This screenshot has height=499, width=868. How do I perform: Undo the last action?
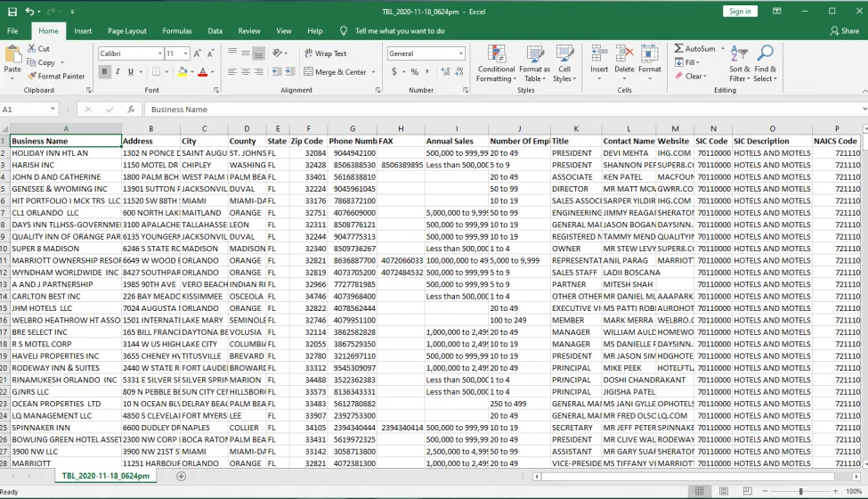click(x=29, y=11)
